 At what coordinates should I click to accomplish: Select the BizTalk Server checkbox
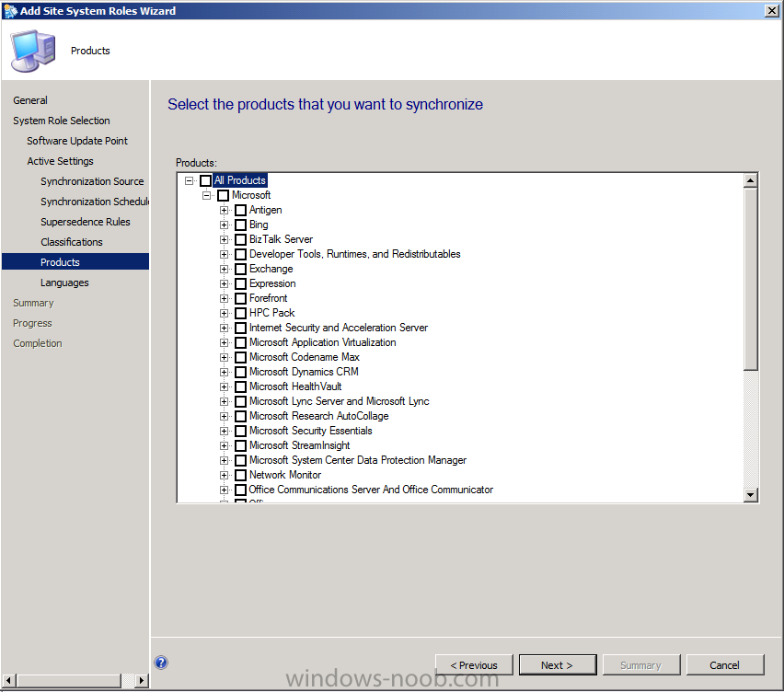tap(240, 239)
